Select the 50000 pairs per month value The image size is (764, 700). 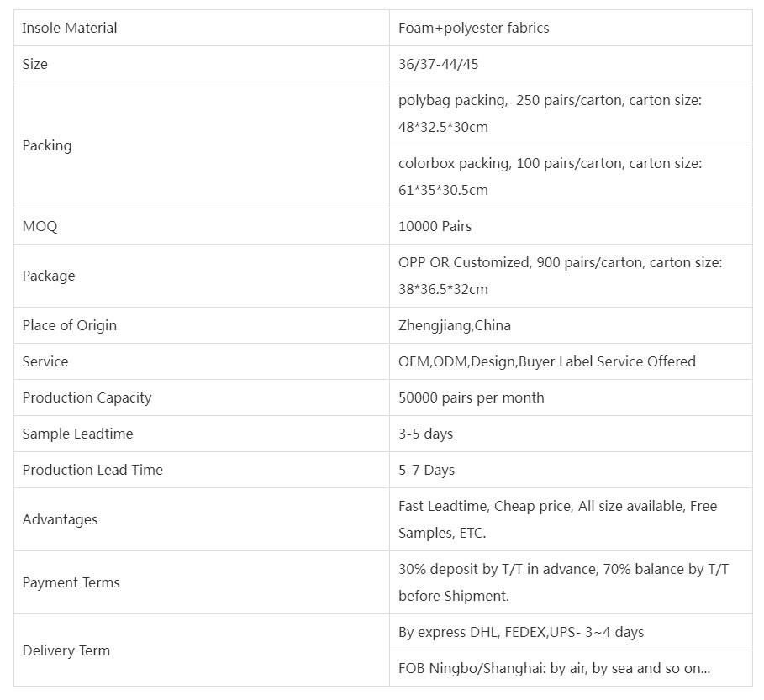pyautogui.click(x=471, y=397)
